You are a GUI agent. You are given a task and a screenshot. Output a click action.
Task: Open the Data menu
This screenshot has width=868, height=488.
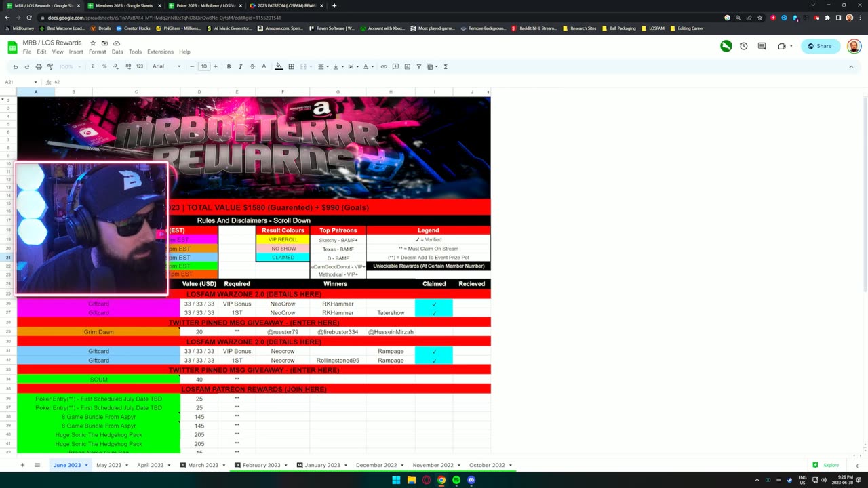click(x=117, y=52)
